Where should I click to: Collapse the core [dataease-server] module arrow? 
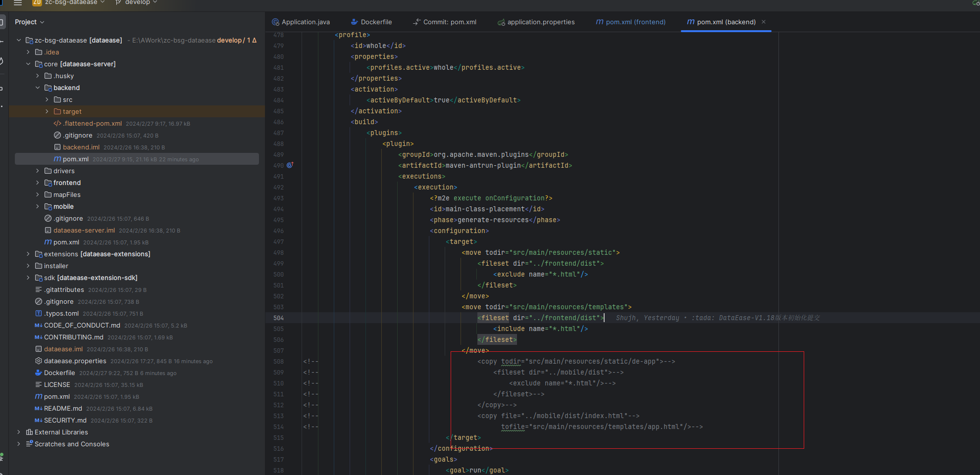click(28, 64)
